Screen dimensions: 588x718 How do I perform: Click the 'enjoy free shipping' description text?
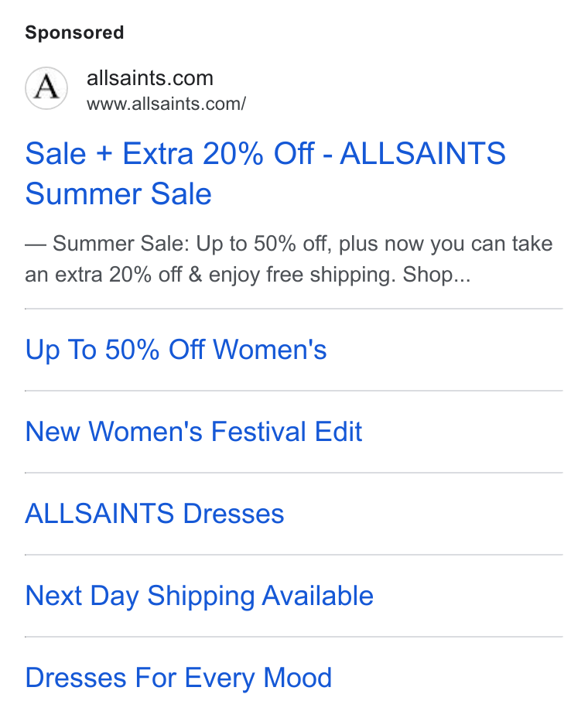click(301, 275)
